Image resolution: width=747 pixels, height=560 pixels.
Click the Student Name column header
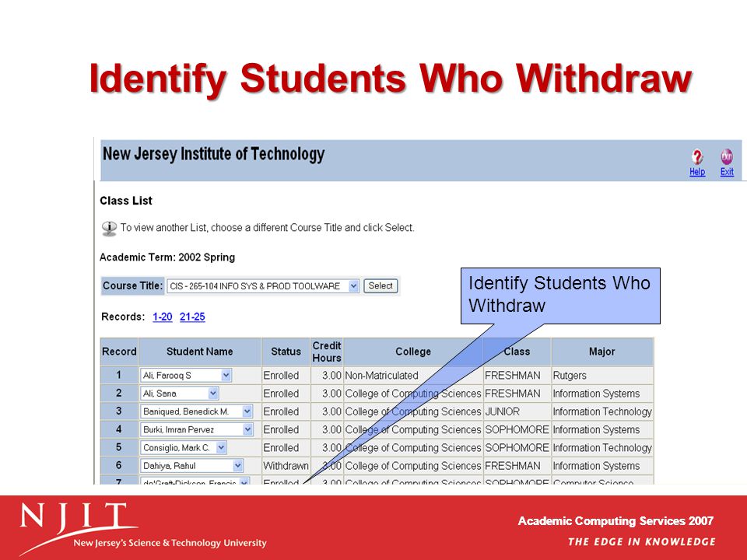point(200,352)
